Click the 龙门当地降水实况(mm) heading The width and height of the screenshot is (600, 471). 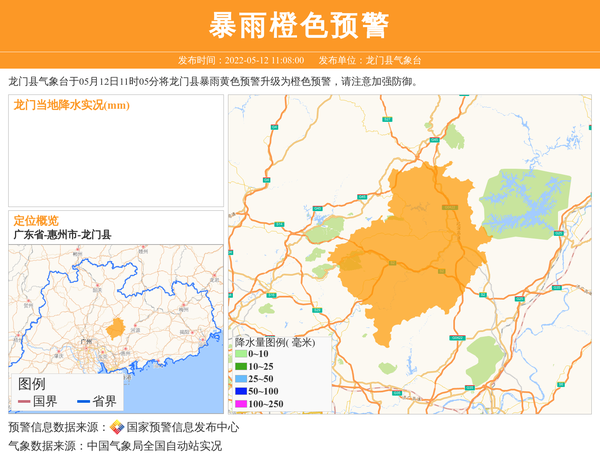(x=71, y=105)
